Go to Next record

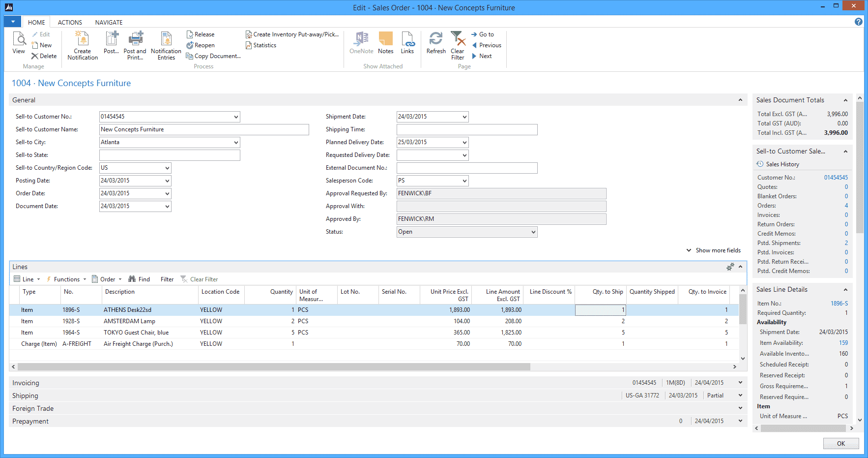coord(482,56)
